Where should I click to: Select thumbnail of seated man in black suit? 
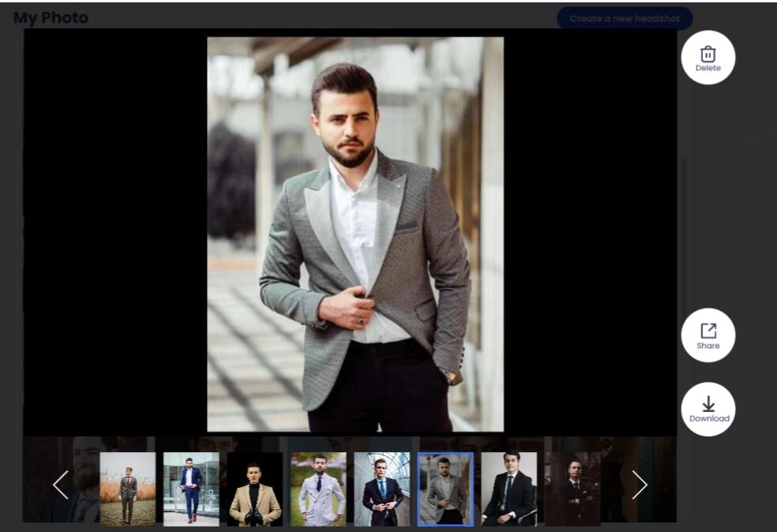[x=509, y=489]
